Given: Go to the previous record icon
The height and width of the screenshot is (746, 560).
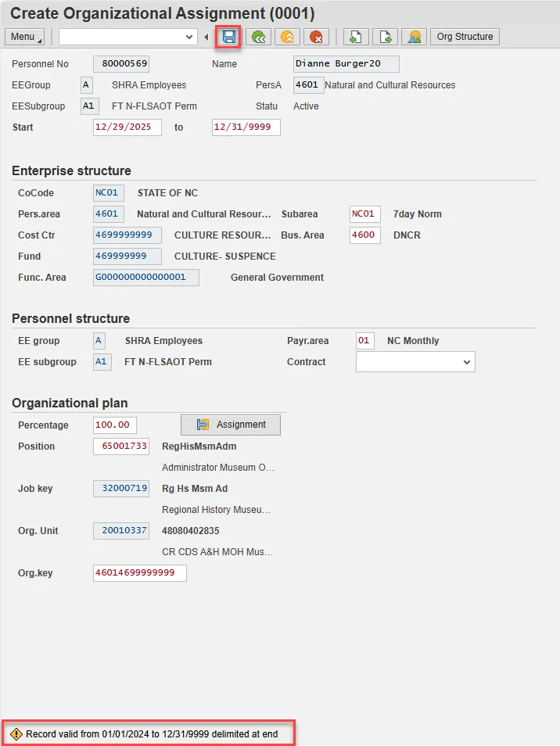Looking at the screenshot, I should [355, 37].
